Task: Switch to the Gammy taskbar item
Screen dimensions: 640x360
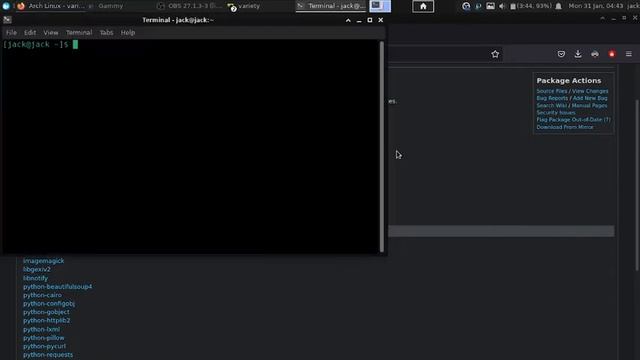Action: pyautogui.click(x=110, y=6)
